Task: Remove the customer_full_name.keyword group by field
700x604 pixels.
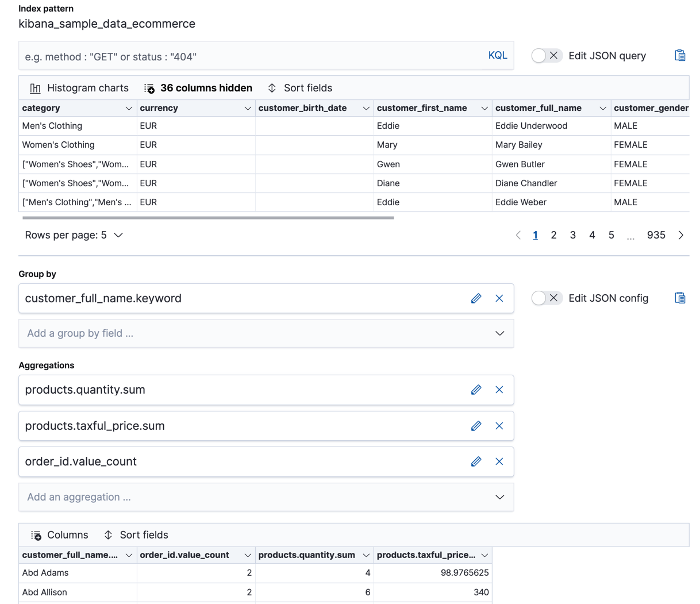Action: pos(499,298)
